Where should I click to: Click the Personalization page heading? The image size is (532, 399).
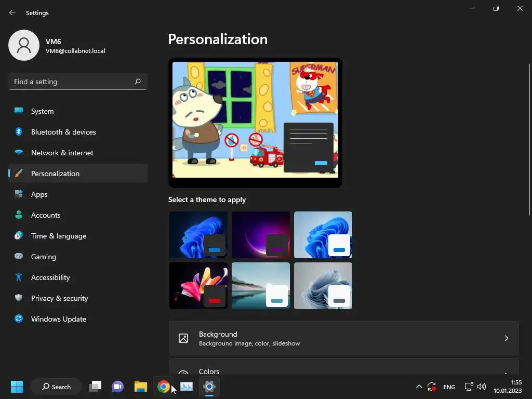click(x=218, y=39)
